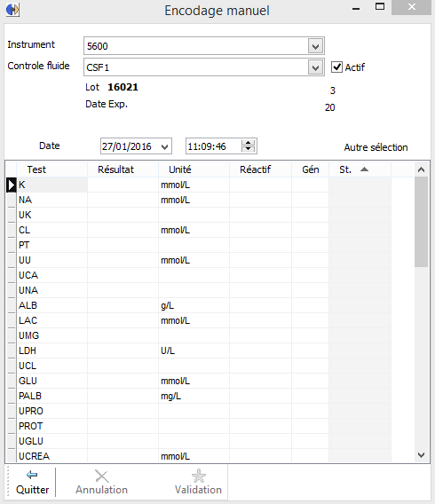Image resolution: width=435 pixels, height=504 pixels.
Task: Open the Instrument 5600 dropdown
Action: (315, 46)
